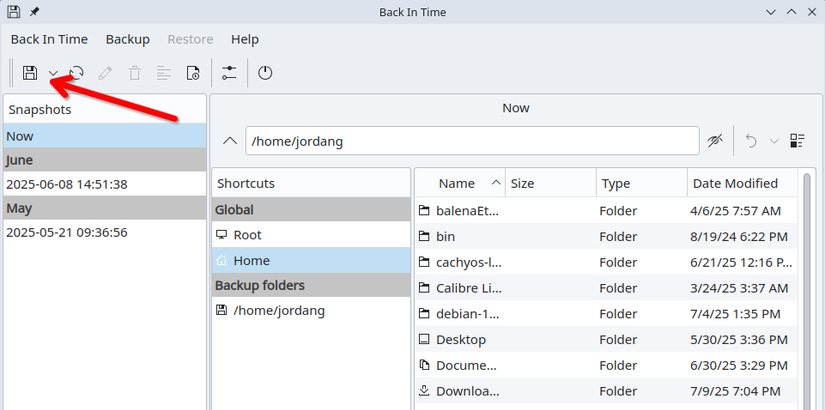Select the Root shortcut
Viewport: 825px width, 410px height.
pyautogui.click(x=311, y=235)
